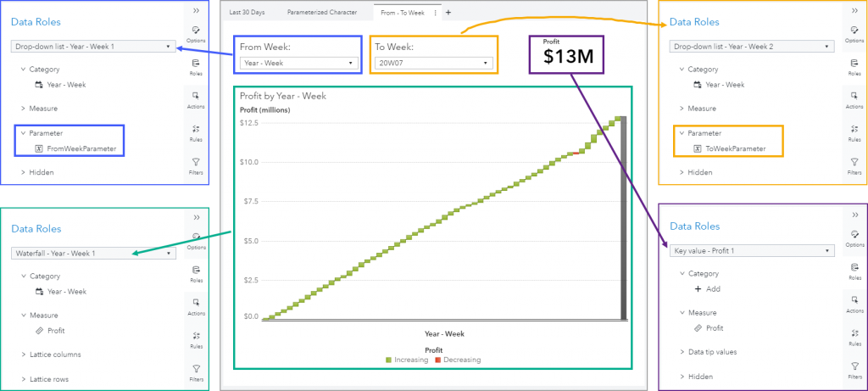
Task: Click Add under Category in Key value panel
Action: [709, 289]
